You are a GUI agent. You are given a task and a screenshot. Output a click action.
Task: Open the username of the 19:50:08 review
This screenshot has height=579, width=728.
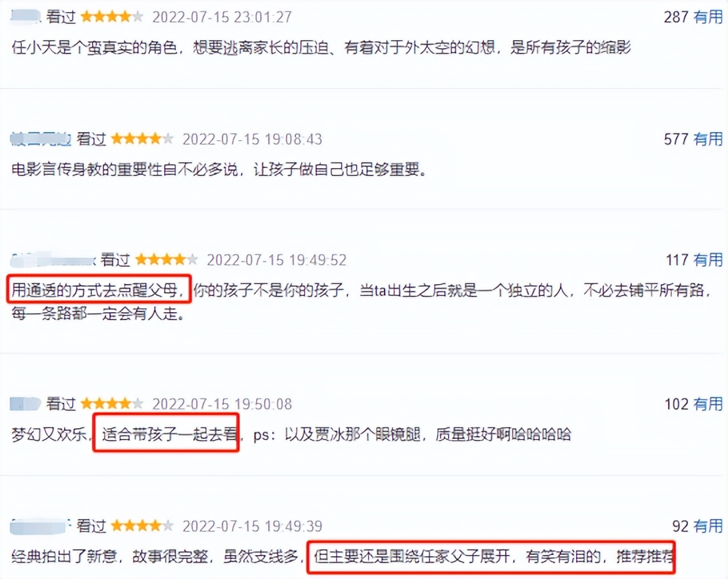25,404
